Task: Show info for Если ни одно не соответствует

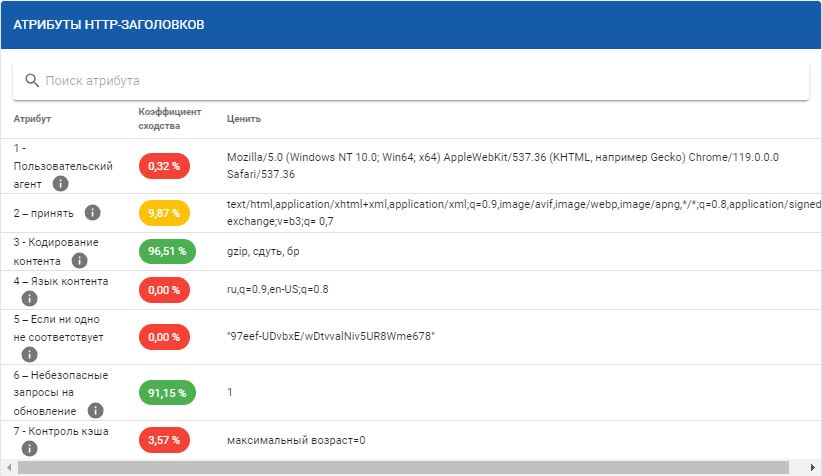Action: tap(28, 354)
